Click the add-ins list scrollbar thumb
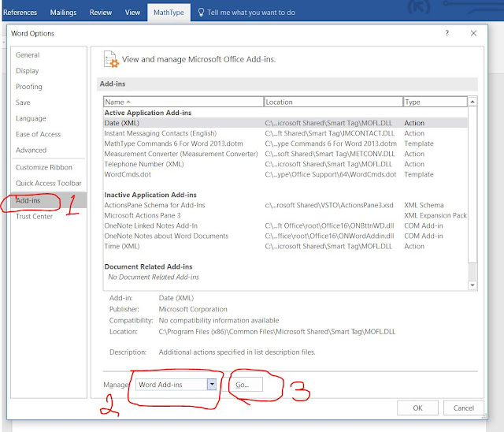Viewport: 504px width, 432px height. pos(472,185)
